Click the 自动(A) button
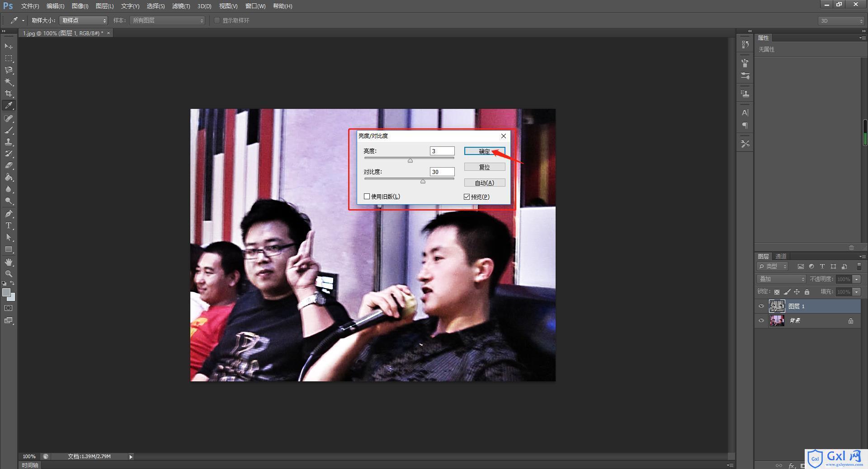The image size is (868, 469). 484,183
